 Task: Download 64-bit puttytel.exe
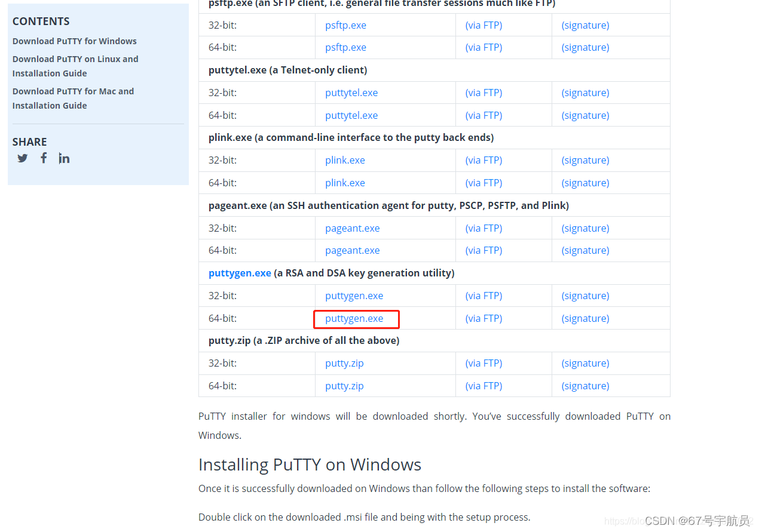click(x=351, y=115)
